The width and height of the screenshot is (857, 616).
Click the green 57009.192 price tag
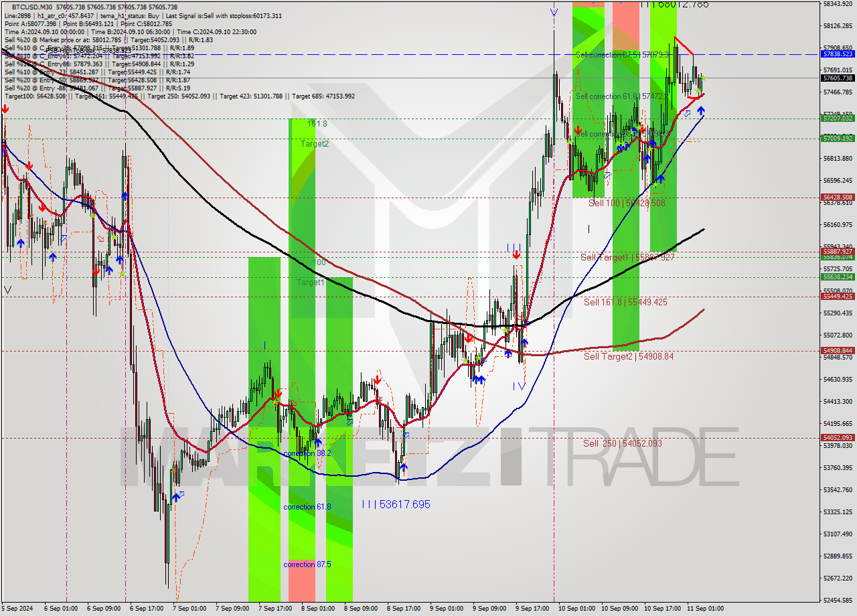click(x=838, y=138)
